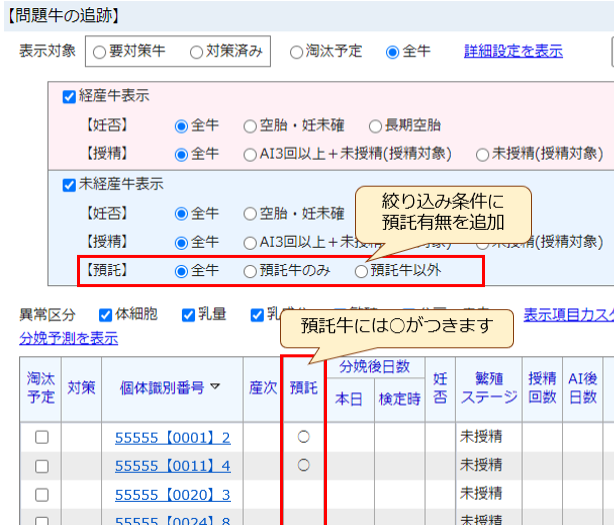Sort by 個体識別番号 column arrow
This screenshot has width=614, height=525.
215,387
